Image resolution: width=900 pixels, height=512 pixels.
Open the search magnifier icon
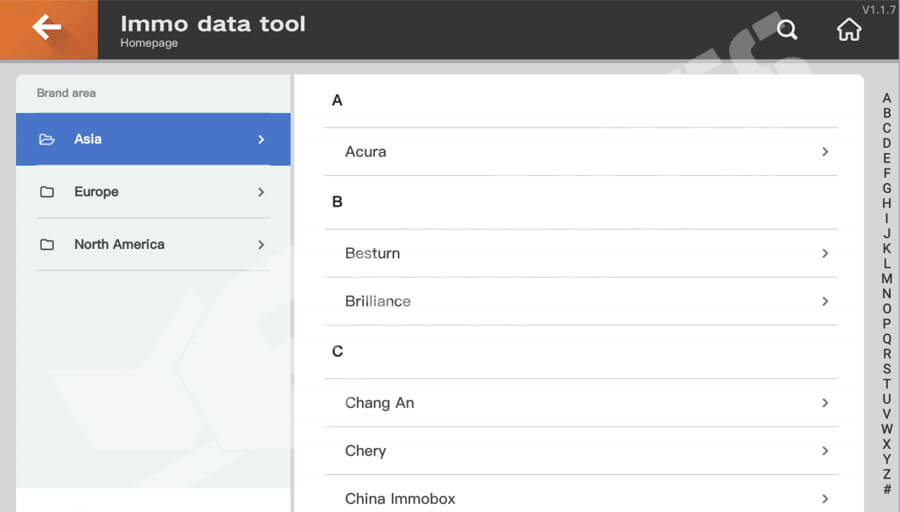click(787, 30)
